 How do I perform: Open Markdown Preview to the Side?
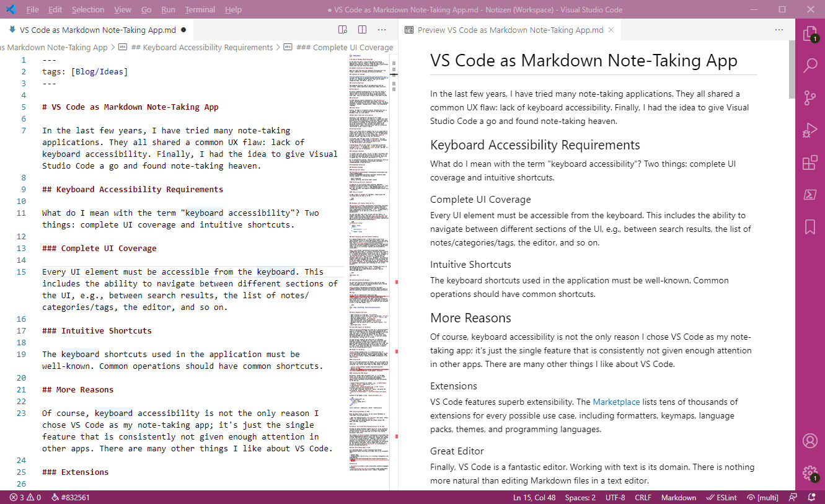343,29
